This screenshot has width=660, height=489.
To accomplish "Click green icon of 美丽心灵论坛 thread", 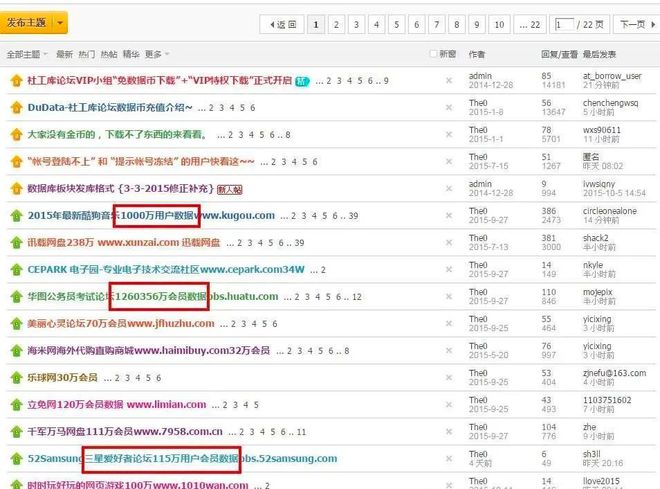I will click(16, 324).
